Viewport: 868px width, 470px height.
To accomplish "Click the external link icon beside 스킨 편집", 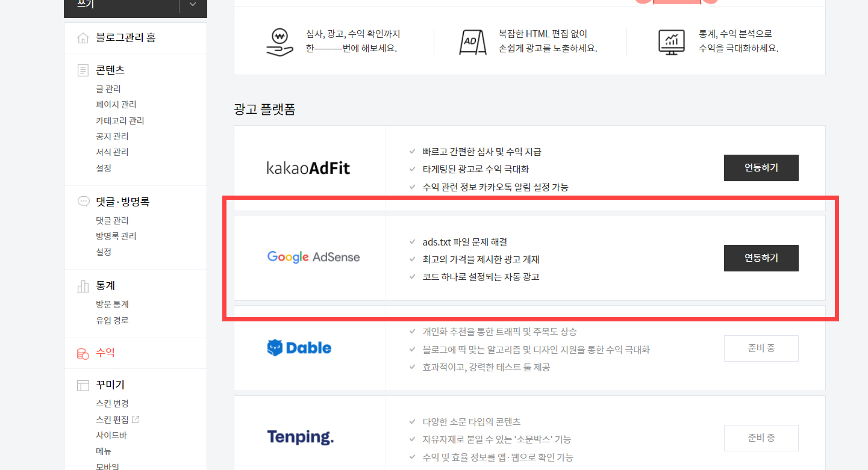I will [x=136, y=419].
